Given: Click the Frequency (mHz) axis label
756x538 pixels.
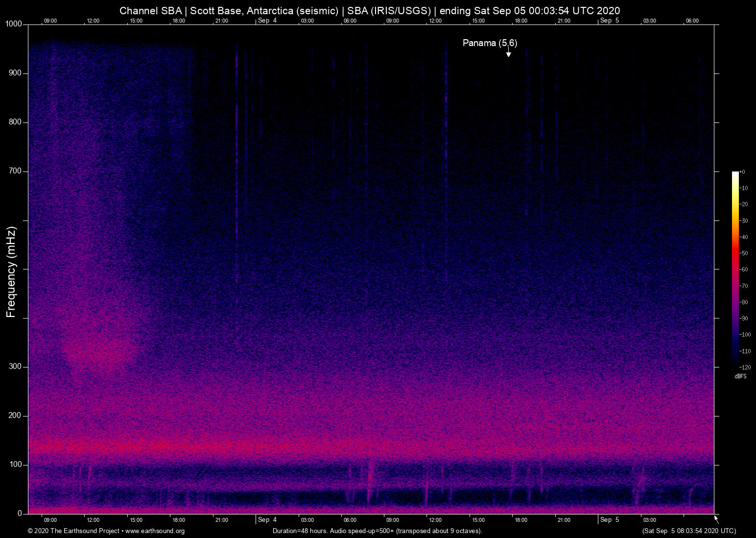Looking at the screenshot, I should click(11, 272).
